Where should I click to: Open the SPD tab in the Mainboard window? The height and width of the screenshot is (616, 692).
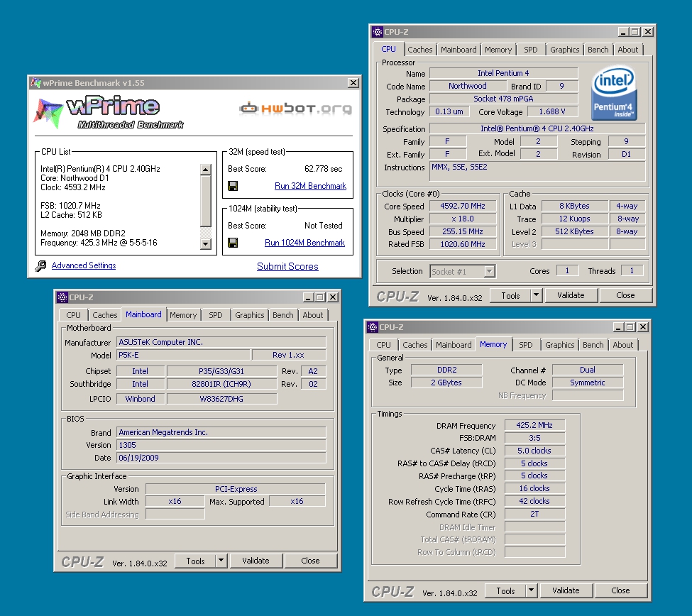(216, 315)
